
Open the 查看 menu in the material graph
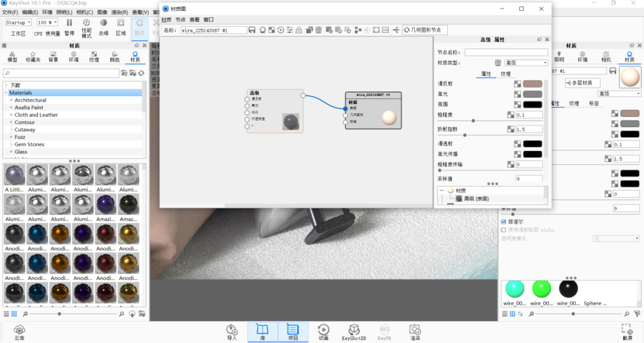194,20
